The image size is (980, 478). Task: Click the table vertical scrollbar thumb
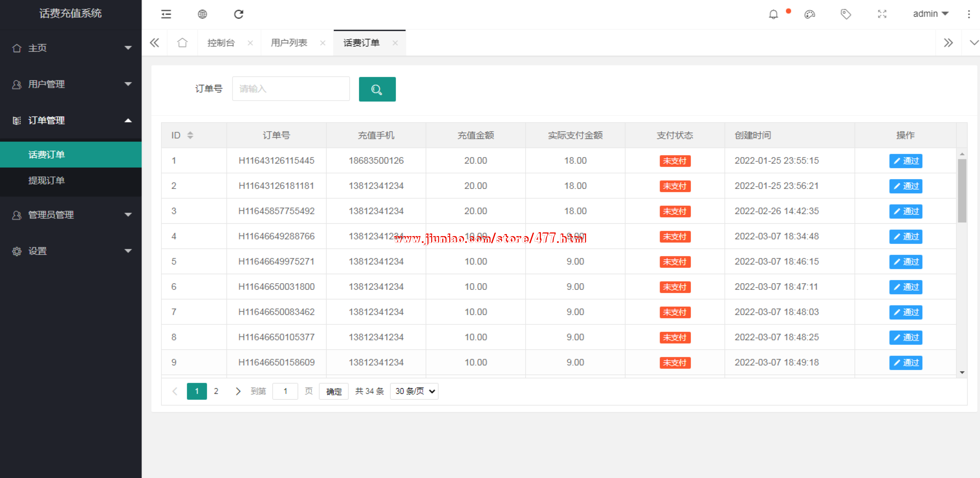962,190
